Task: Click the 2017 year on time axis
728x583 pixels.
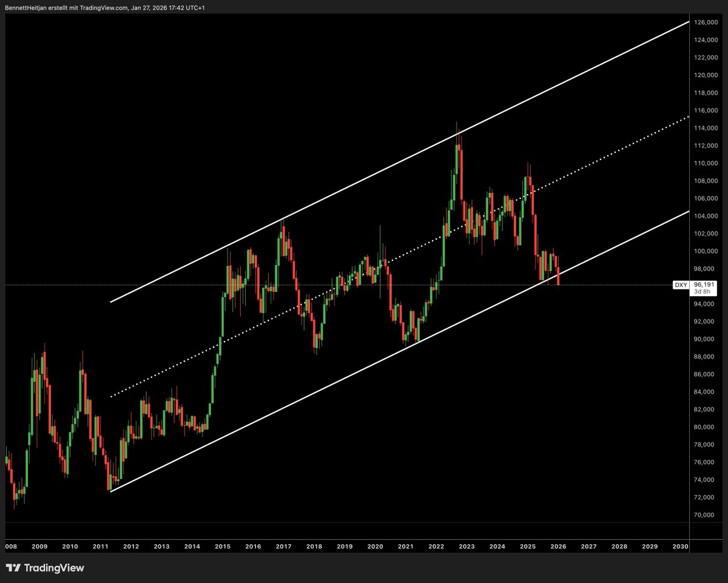Action: [x=283, y=547]
